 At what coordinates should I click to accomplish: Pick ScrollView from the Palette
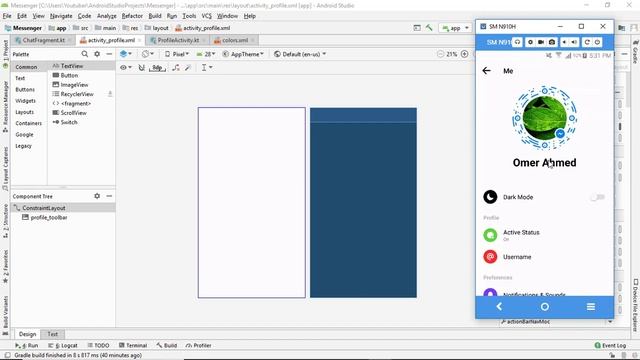69,113
